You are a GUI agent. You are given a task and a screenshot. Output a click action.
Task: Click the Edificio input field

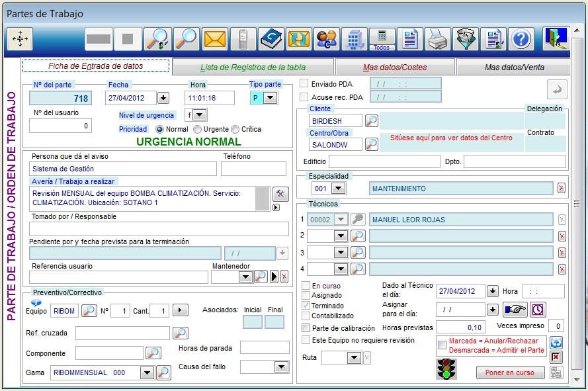[384, 161]
